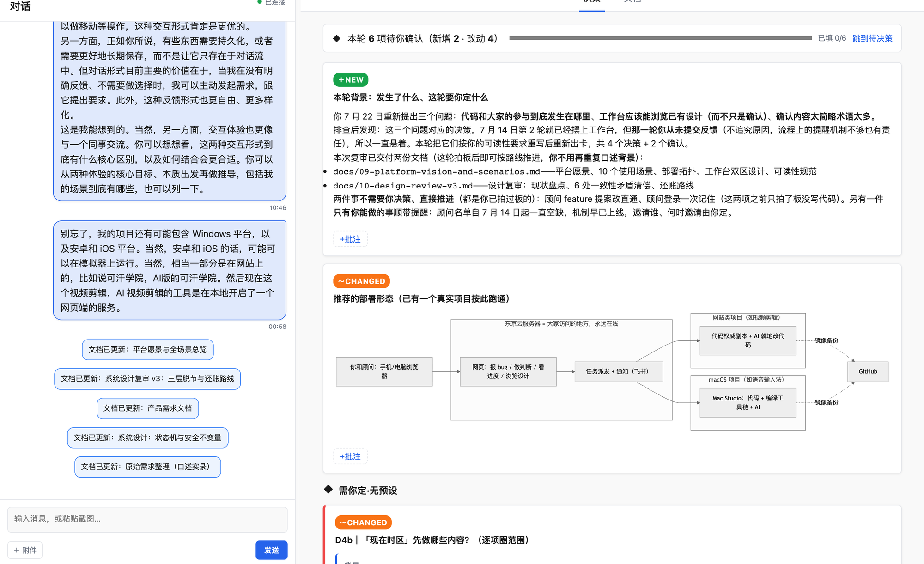Select the 代码权威副本 + AI 就地改代码 node
The image size is (924, 564).
[x=748, y=340]
